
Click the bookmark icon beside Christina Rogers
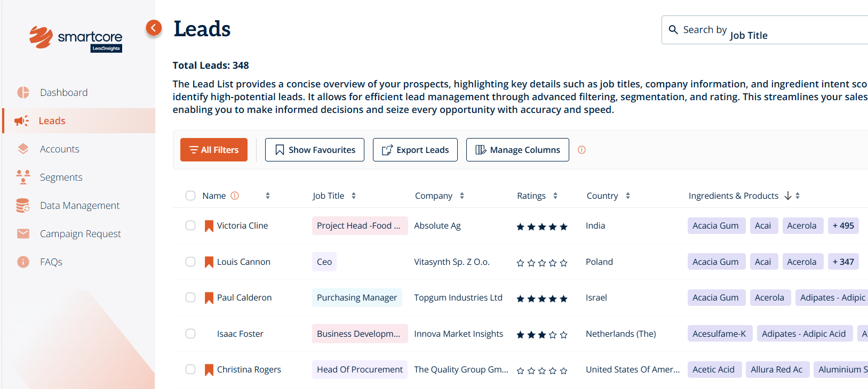coord(209,370)
